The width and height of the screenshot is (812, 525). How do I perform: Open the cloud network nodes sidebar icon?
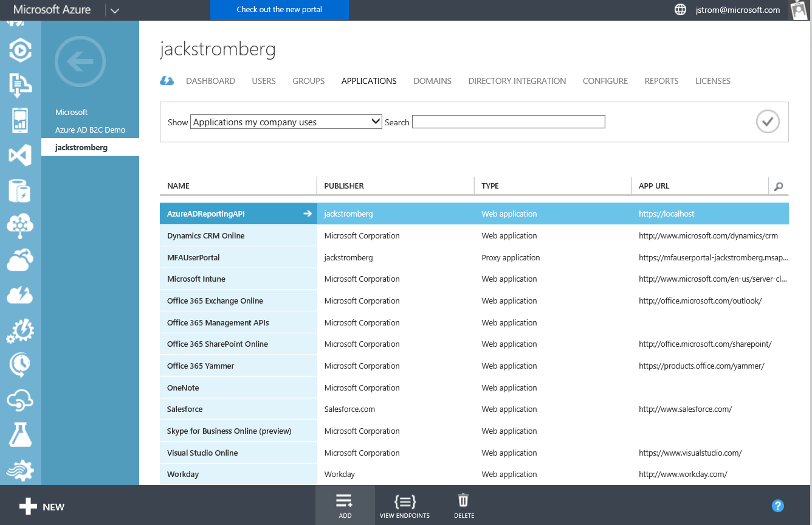pyautogui.click(x=20, y=226)
